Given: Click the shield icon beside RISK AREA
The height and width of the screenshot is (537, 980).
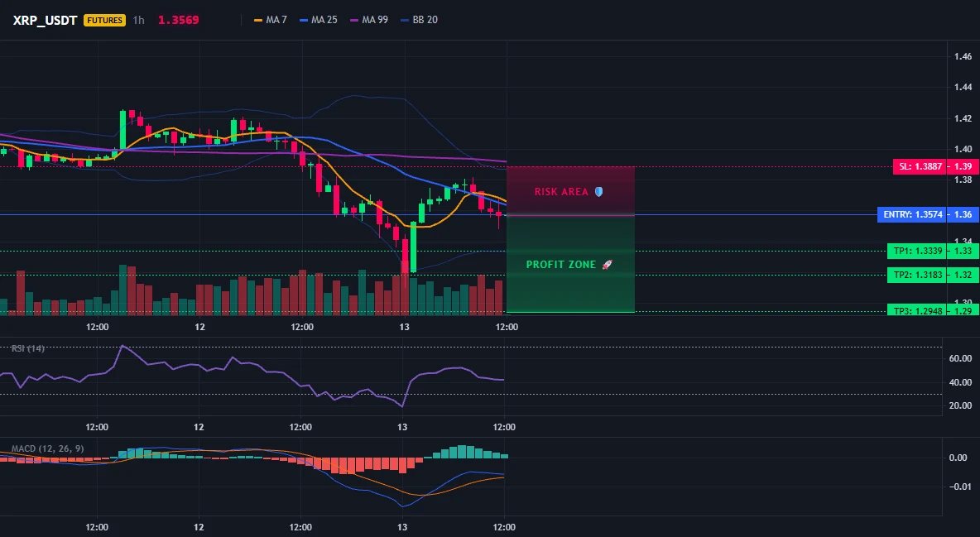Looking at the screenshot, I should tap(598, 192).
